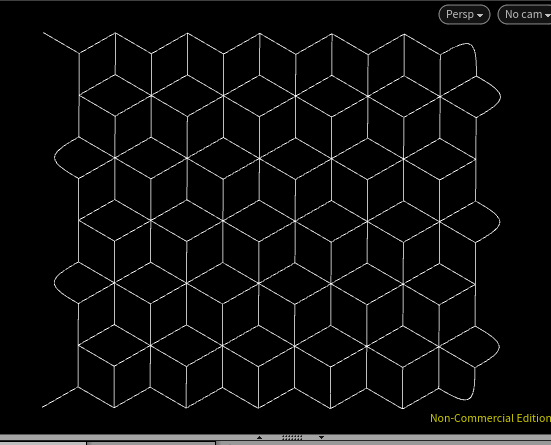Grab the dotted grip handle on pane divider
551x445 pixels.
click(292, 438)
